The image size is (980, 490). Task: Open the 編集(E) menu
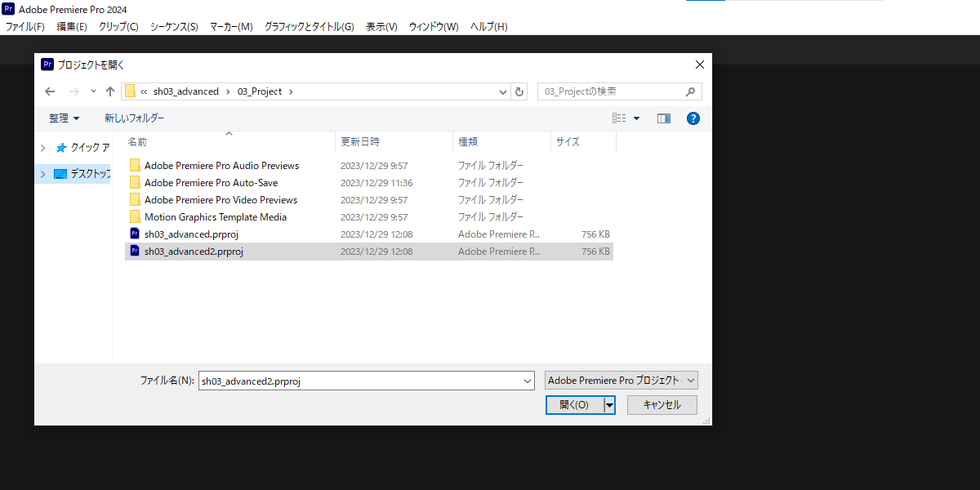[x=72, y=26]
